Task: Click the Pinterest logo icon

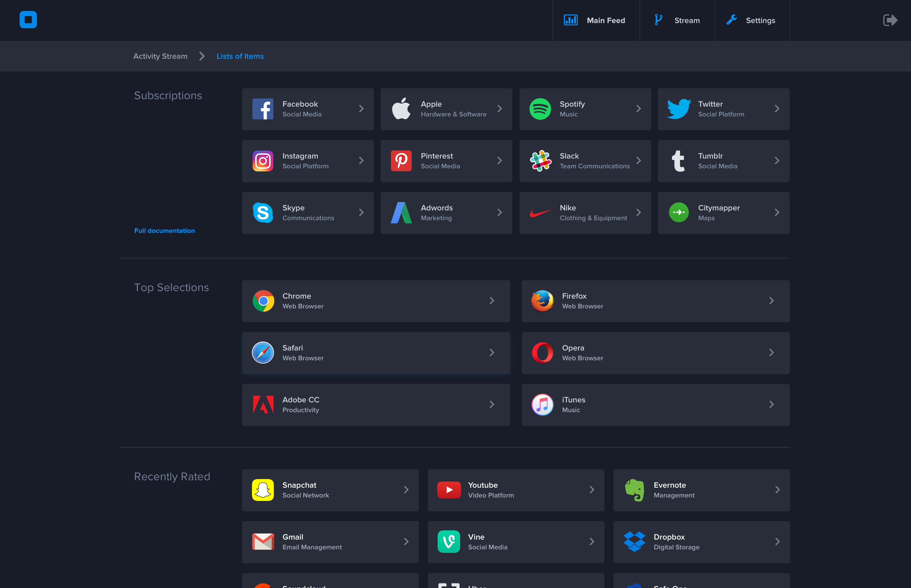Action: pyautogui.click(x=401, y=161)
